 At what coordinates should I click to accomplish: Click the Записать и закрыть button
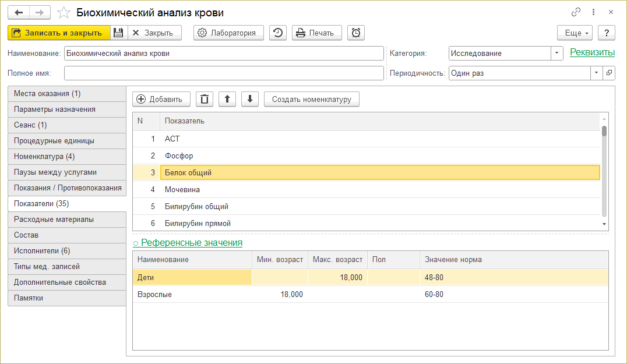coord(59,33)
